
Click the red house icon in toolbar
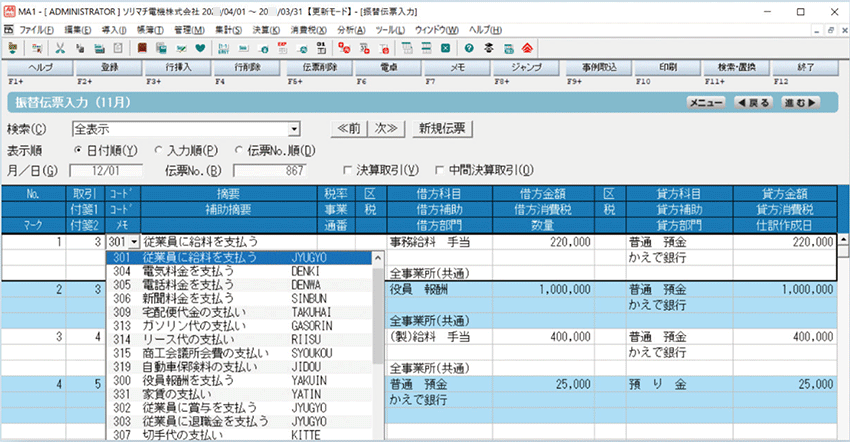[x=526, y=47]
